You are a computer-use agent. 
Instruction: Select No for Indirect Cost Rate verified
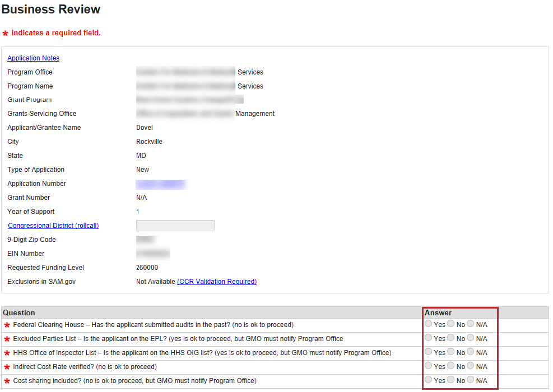(451, 366)
